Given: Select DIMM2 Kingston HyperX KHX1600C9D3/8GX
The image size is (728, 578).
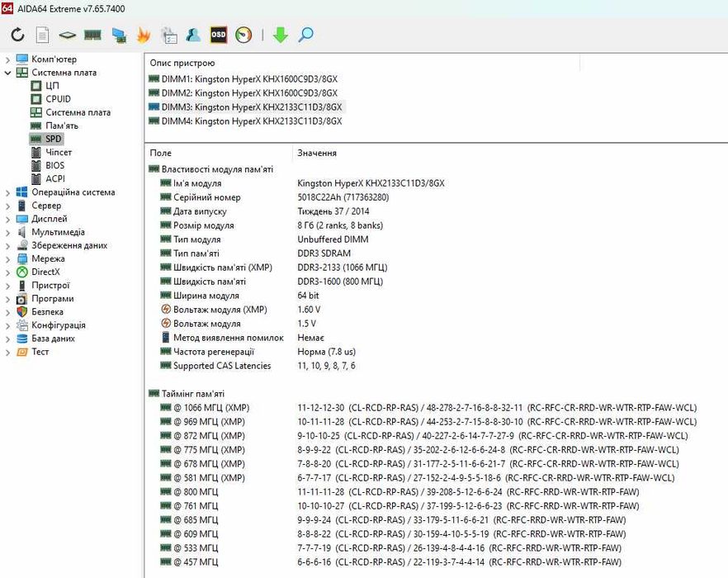Looking at the screenshot, I should (249, 93).
